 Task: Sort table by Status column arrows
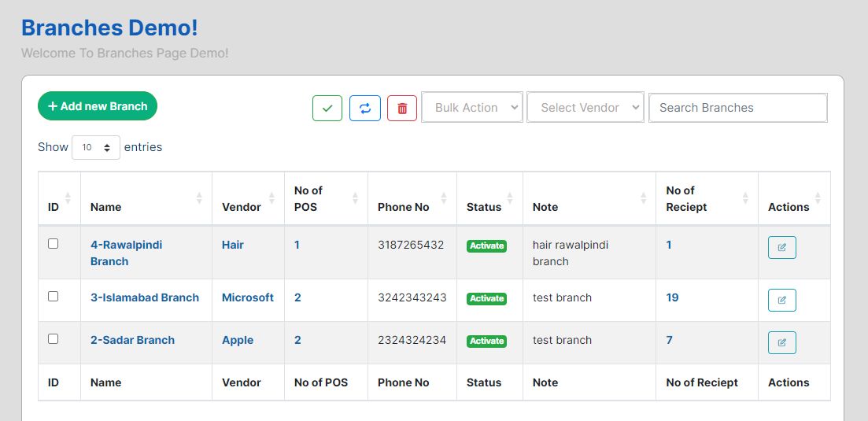[509, 198]
